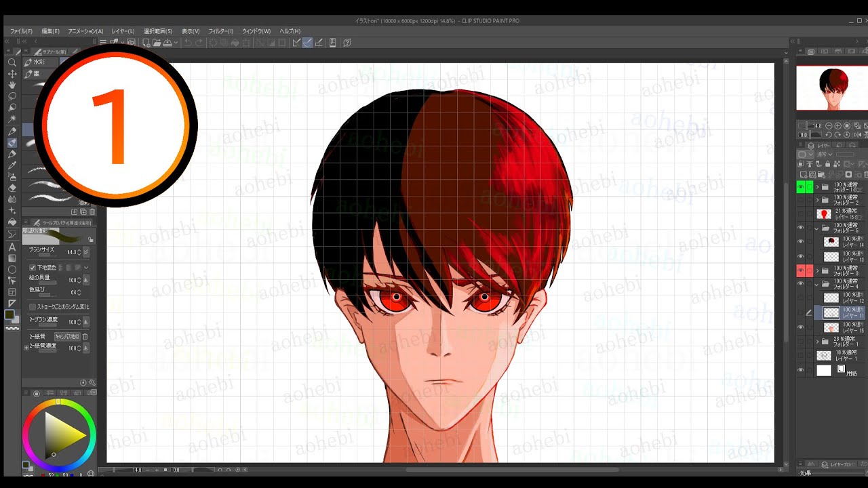Select the Pen tool
This screenshot has height=488, width=868.
click(12, 131)
